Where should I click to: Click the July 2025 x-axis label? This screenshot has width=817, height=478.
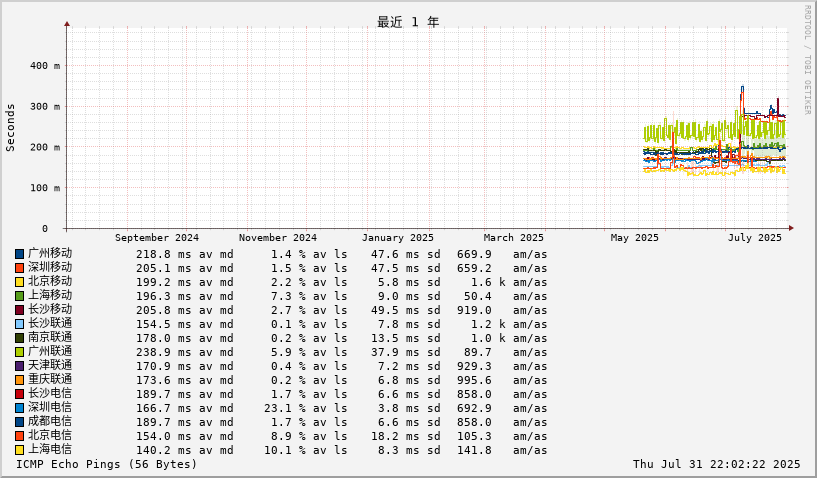click(754, 238)
